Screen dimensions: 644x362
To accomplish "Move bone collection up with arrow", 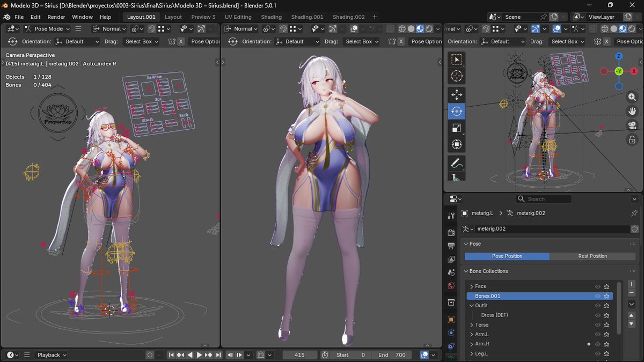I will (x=632, y=316).
